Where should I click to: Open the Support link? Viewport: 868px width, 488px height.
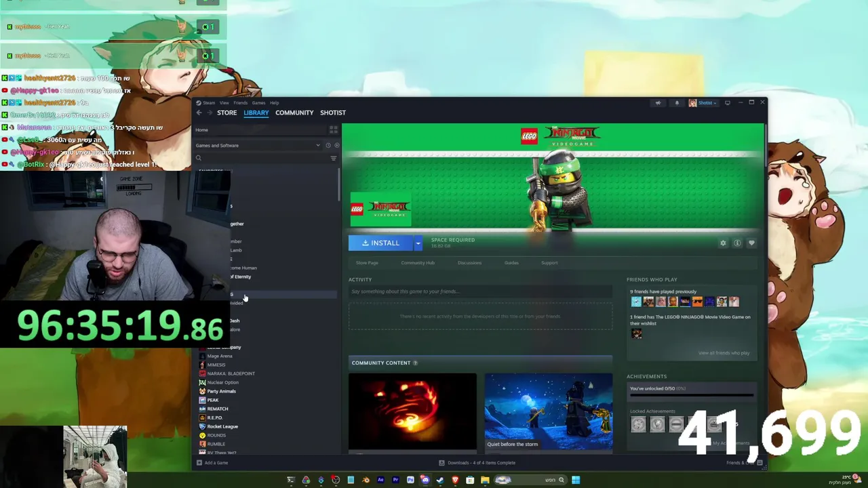click(549, 263)
